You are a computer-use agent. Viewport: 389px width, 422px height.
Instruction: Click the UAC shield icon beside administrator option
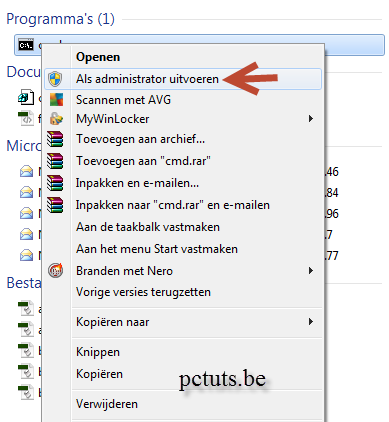coord(55,79)
